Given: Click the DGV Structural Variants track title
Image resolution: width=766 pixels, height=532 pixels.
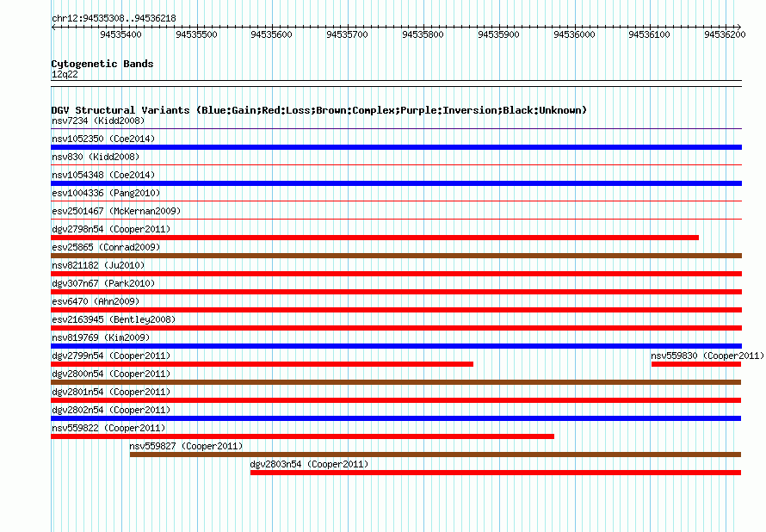Looking at the screenshot, I should pos(319,110).
